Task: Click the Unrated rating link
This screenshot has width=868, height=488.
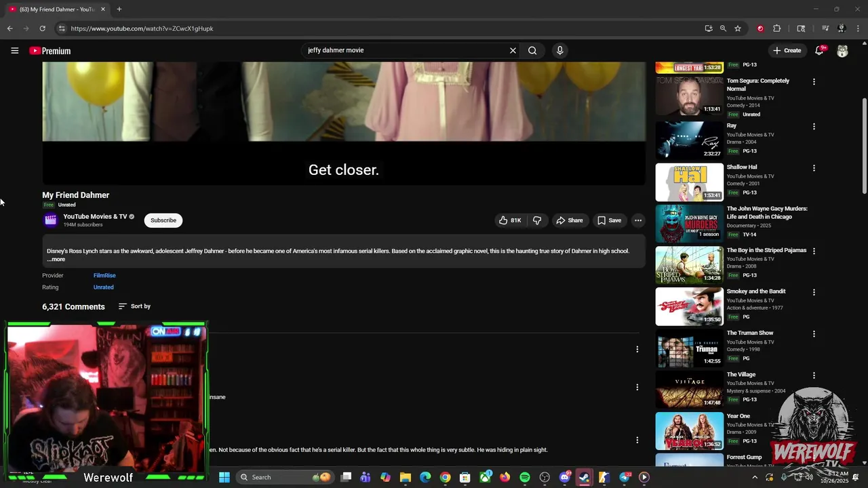Action: (103, 287)
